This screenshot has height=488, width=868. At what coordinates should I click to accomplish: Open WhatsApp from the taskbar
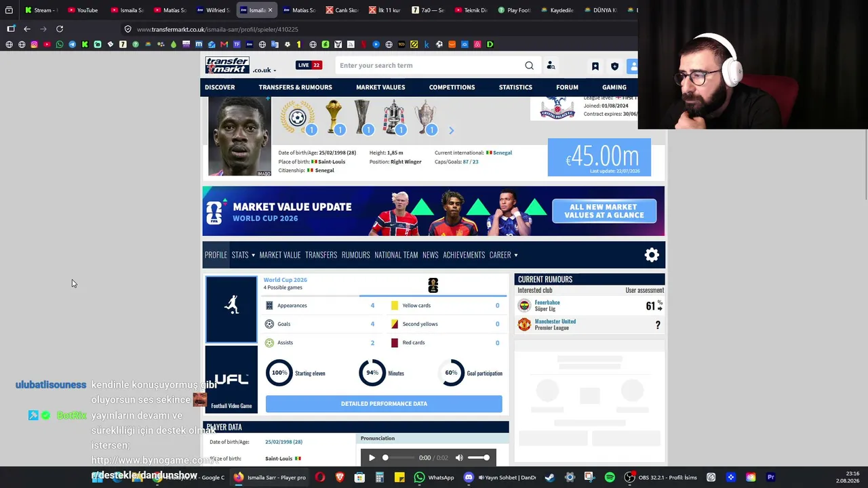pyautogui.click(x=435, y=477)
